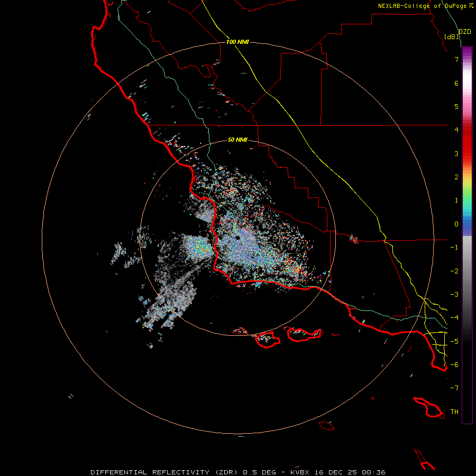This screenshot has height=476, width=476.
Task: Click the [dB] unit label
Action: tap(452, 36)
